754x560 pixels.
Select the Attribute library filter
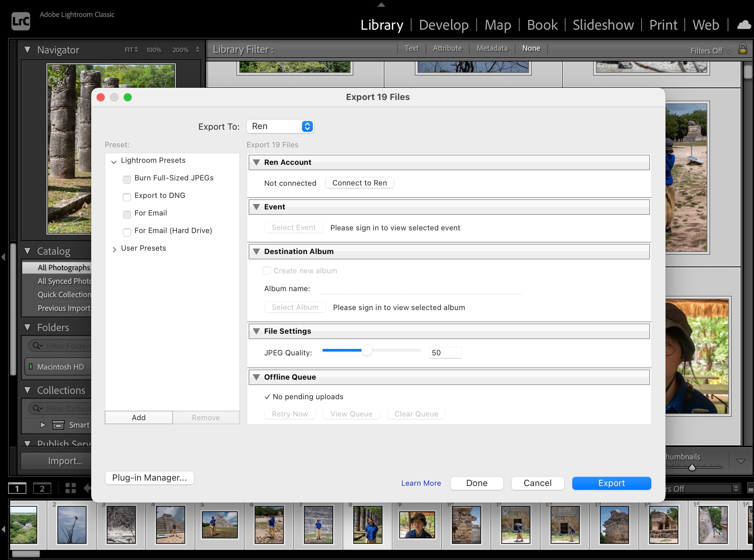[447, 48]
